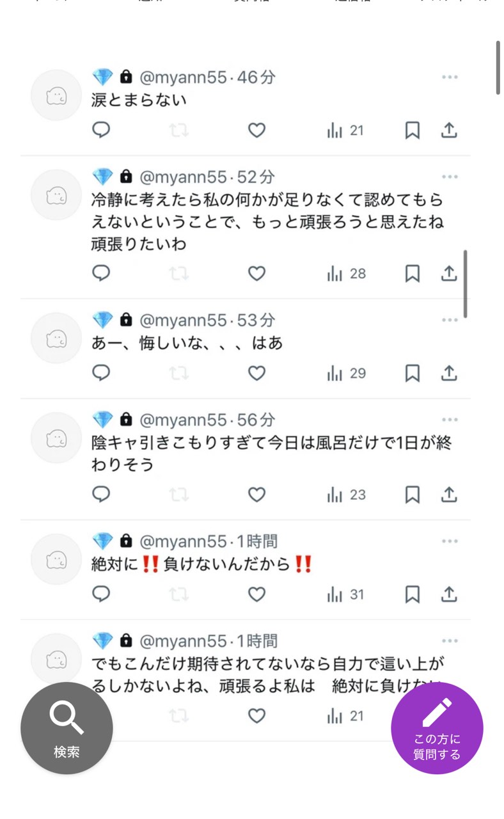This screenshot has width=504, height=819.
Task: Open more options on the 46分 post
Action: (450, 77)
